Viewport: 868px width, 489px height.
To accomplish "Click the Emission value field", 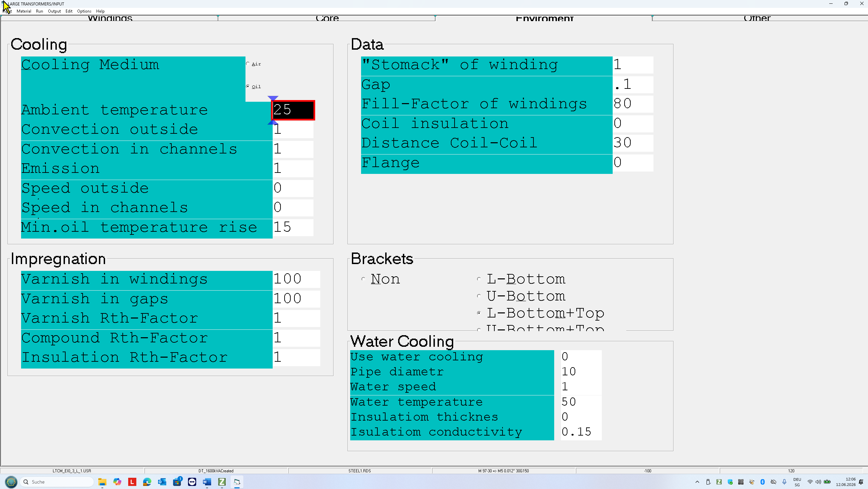I will point(293,169).
